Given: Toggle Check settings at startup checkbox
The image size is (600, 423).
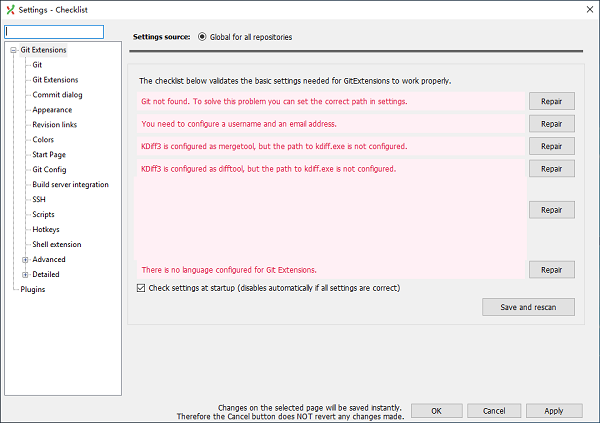Looking at the screenshot, I should tap(141, 288).
